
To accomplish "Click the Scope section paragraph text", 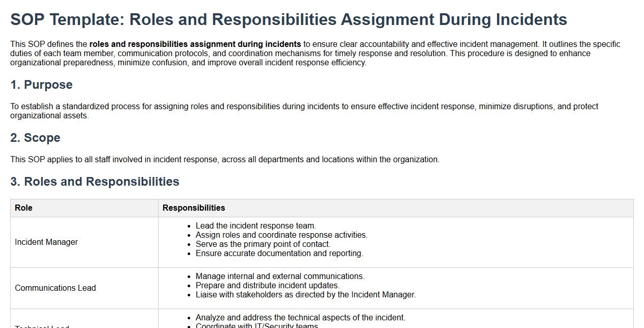I will click(x=224, y=160).
